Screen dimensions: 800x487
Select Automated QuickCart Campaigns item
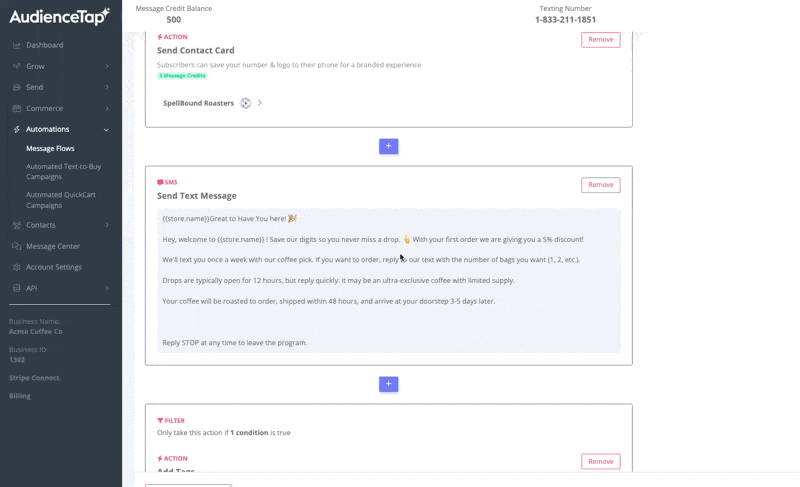click(61, 199)
